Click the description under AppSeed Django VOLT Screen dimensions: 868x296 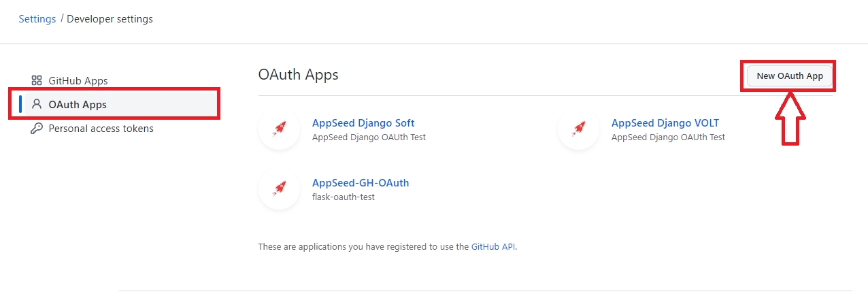pos(668,137)
